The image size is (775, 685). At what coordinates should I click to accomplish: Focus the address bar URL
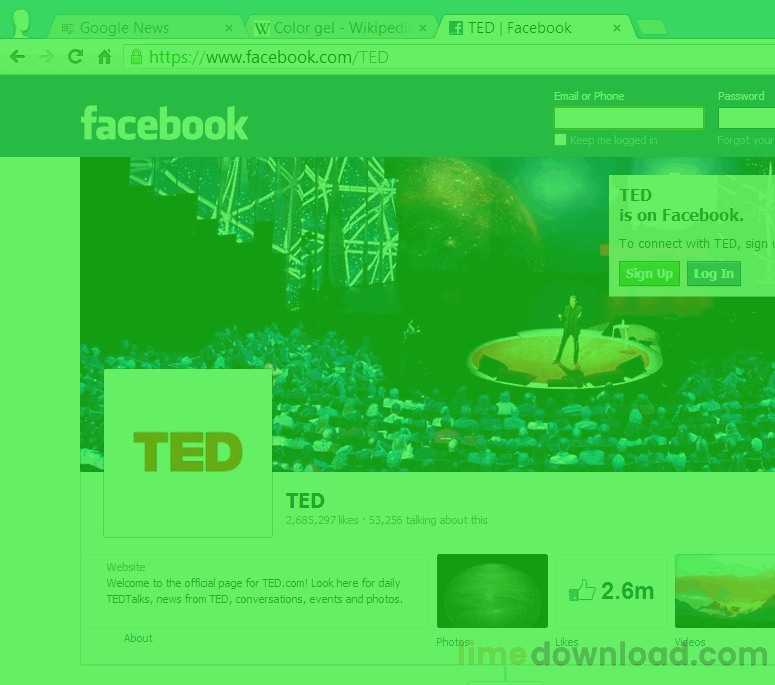tap(450, 57)
